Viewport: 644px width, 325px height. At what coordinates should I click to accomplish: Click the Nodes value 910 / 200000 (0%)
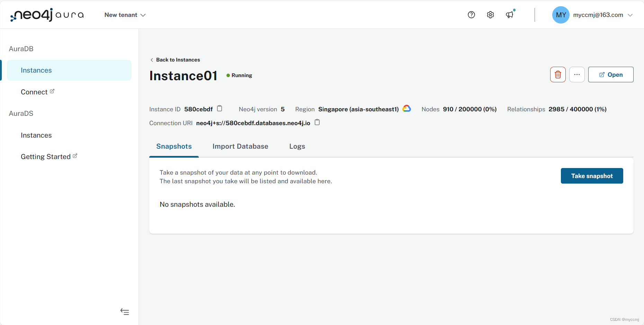click(x=469, y=109)
